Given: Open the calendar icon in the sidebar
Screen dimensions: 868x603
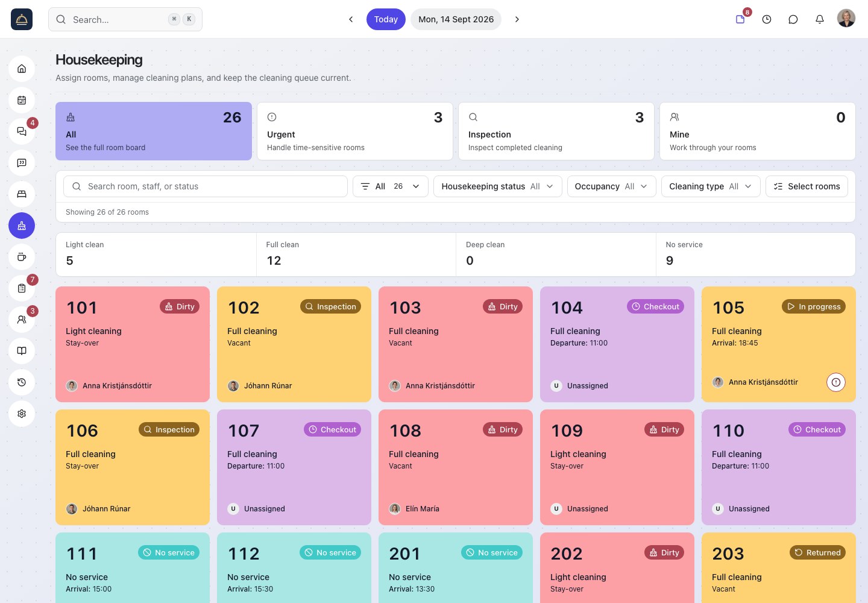Looking at the screenshot, I should coord(22,100).
